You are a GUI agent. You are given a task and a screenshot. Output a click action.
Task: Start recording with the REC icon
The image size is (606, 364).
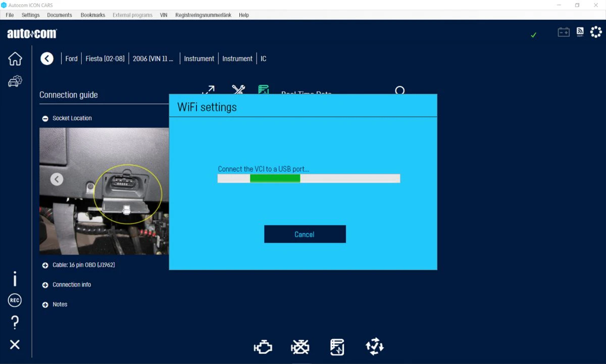click(x=15, y=300)
